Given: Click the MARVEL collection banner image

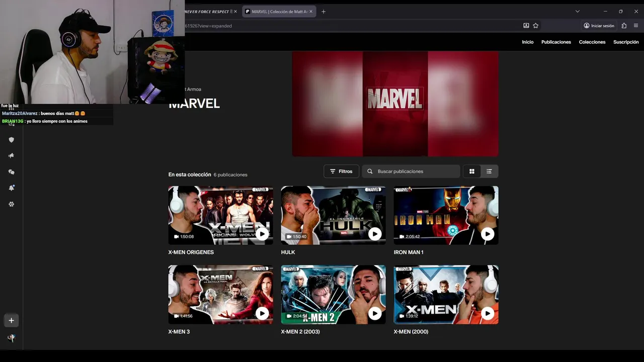Looking at the screenshot, I should [x=395, y=104].
